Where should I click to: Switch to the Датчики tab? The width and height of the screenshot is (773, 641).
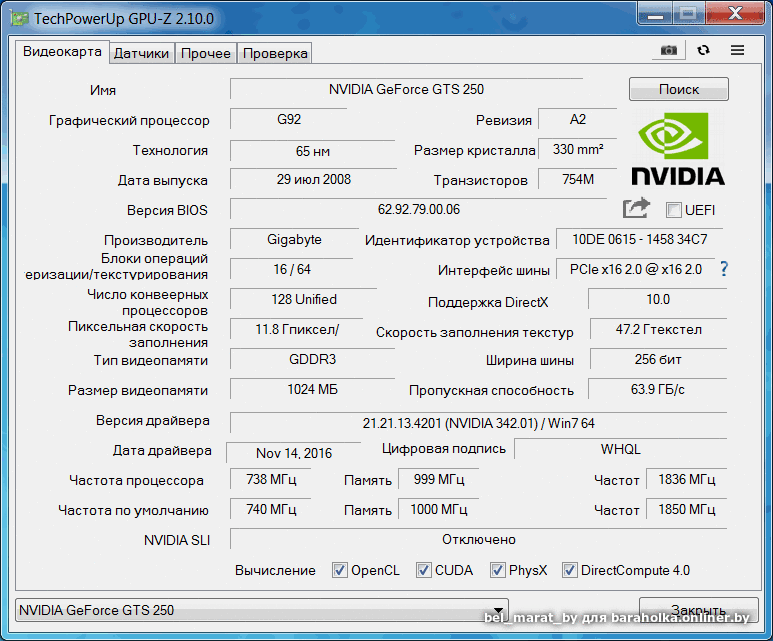(141, 53)
